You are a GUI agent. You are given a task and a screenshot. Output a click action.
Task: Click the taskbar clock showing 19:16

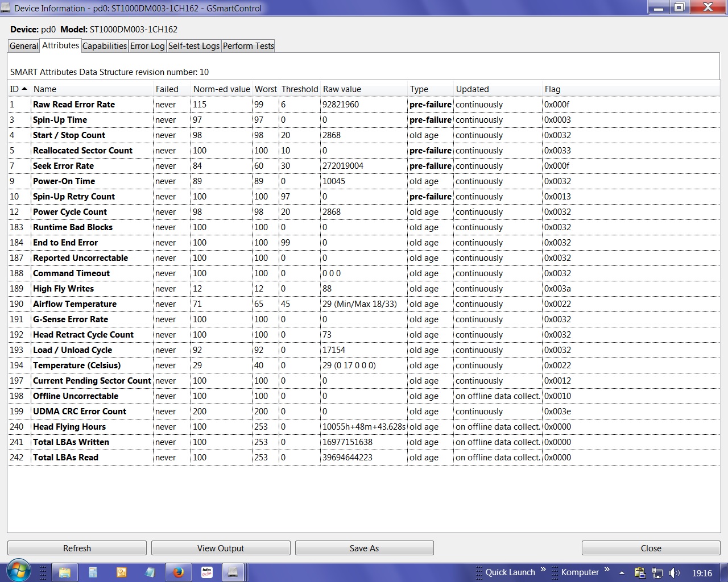702,573
